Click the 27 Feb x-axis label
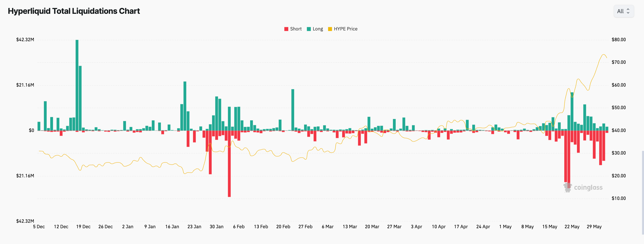 point(306,227)
